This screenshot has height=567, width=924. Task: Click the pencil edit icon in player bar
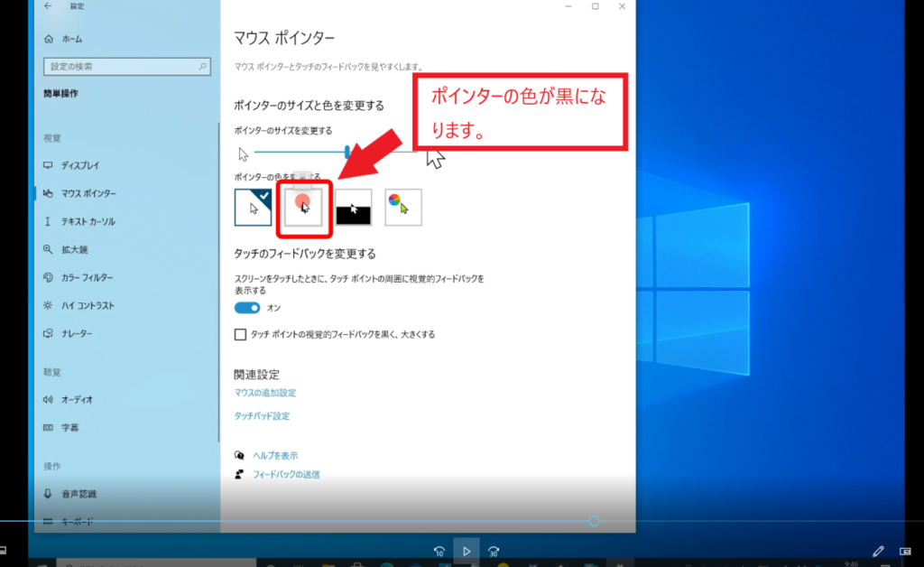click(878, 551)
